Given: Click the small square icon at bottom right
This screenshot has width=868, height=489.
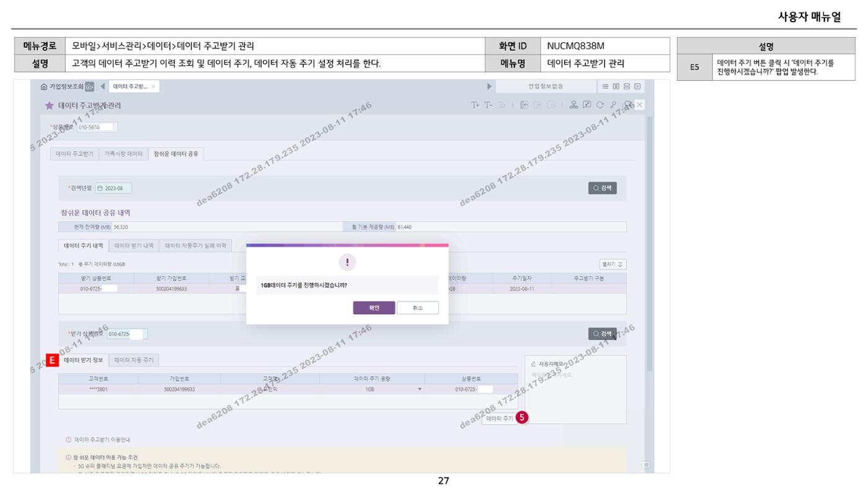Looking at the screenshot, I should pyautogui.click(x=645, y=464).
